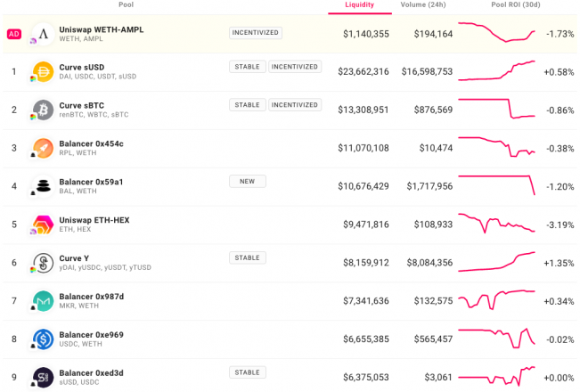Viewport: 580px width, 392px height.
Task: Sort by the Volume (24h) column header
Action: 423,4
